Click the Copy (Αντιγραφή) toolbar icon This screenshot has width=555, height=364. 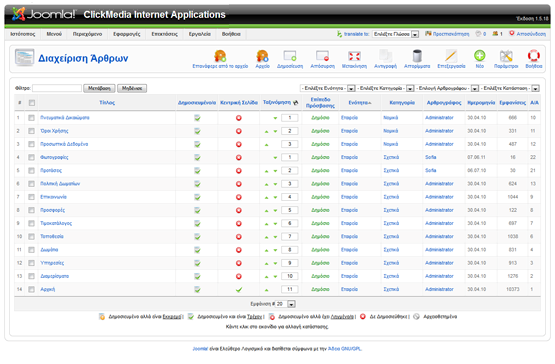click(385, 56)
